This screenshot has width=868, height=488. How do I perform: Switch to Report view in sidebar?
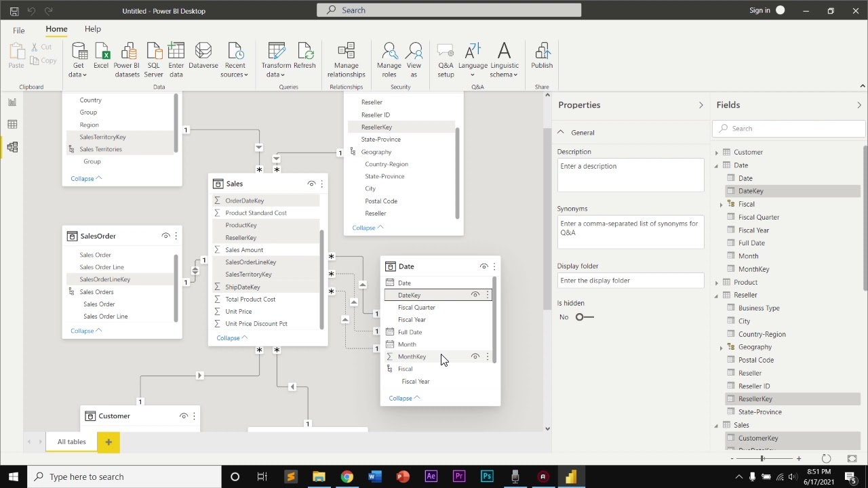pos(12,102)
